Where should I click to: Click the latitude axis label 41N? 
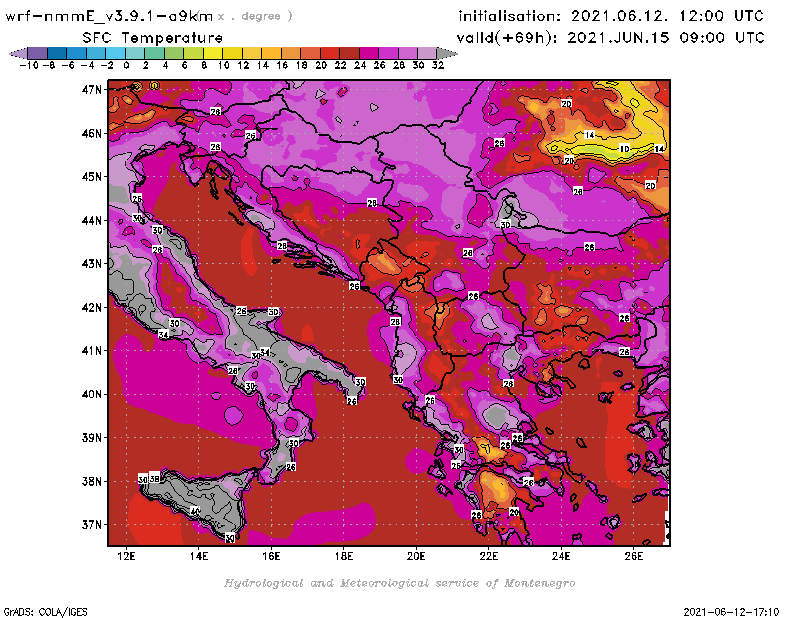pos(92,351)
